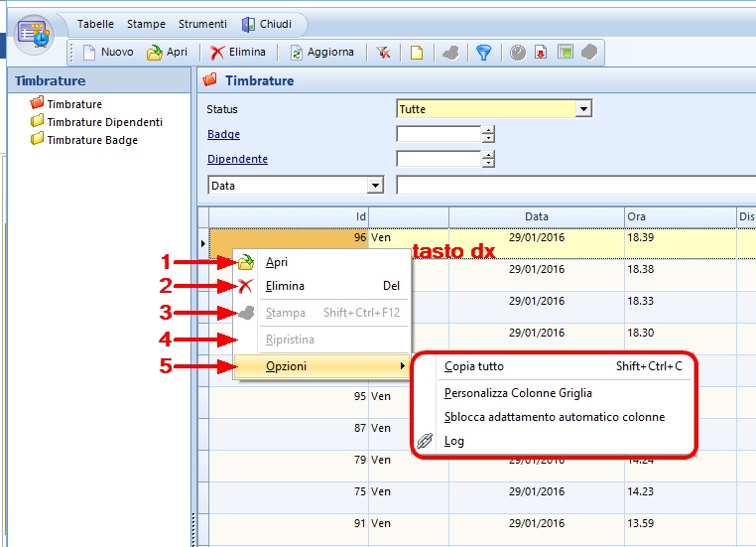Viewport: 756px width, 547px height.
Task: Choose Copia tutto from the submenu
Action: tap(474, 366)
